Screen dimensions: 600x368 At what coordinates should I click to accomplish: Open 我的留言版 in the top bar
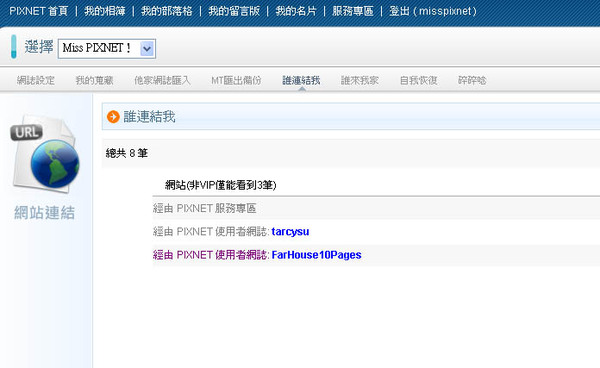(x=234, y=11)
